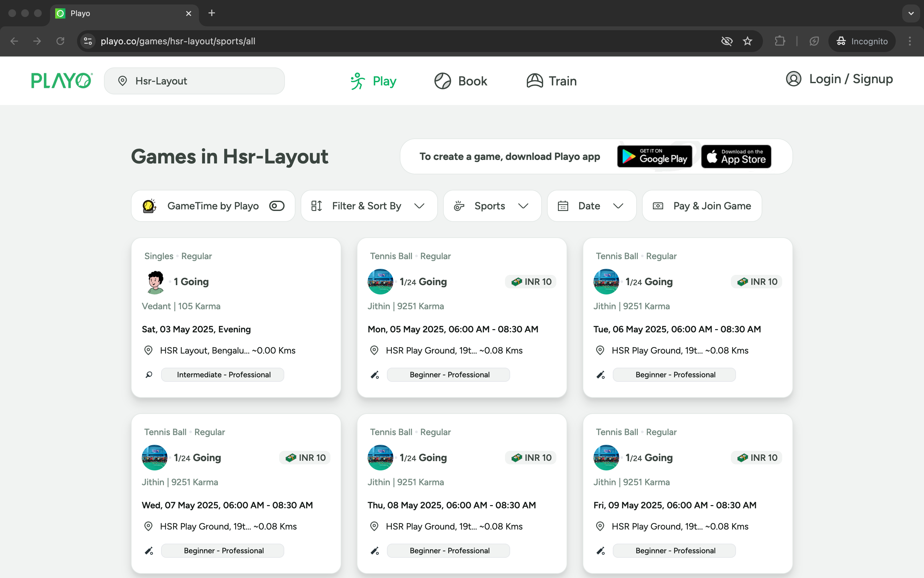Click Vedant | 105 Karma host name
This screenshot has height=578, width=924.
click(x=181, y=306)
